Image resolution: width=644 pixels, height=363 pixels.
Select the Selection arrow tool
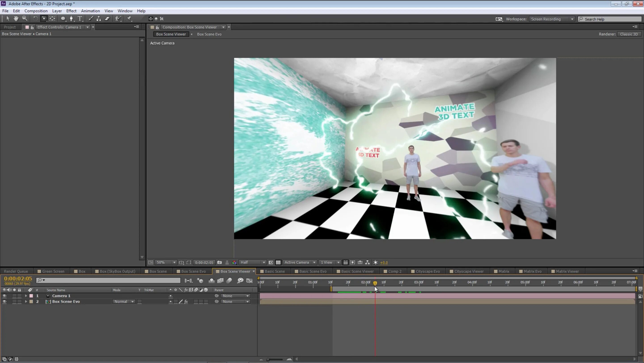(8, 19)
